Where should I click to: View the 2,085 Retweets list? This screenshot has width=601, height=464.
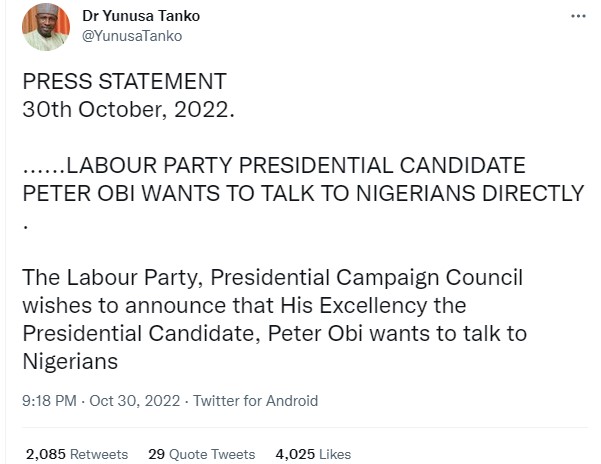point(77,454)
